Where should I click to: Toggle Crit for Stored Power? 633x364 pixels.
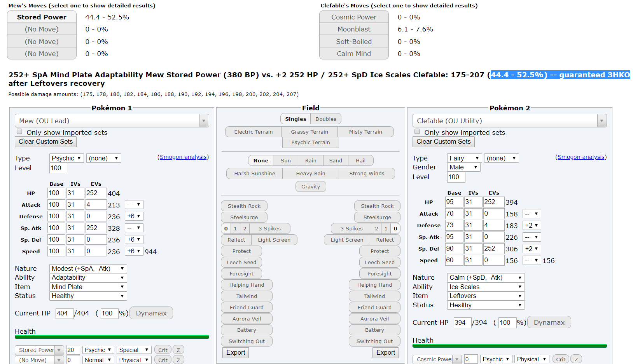click(x=163, y=350)
